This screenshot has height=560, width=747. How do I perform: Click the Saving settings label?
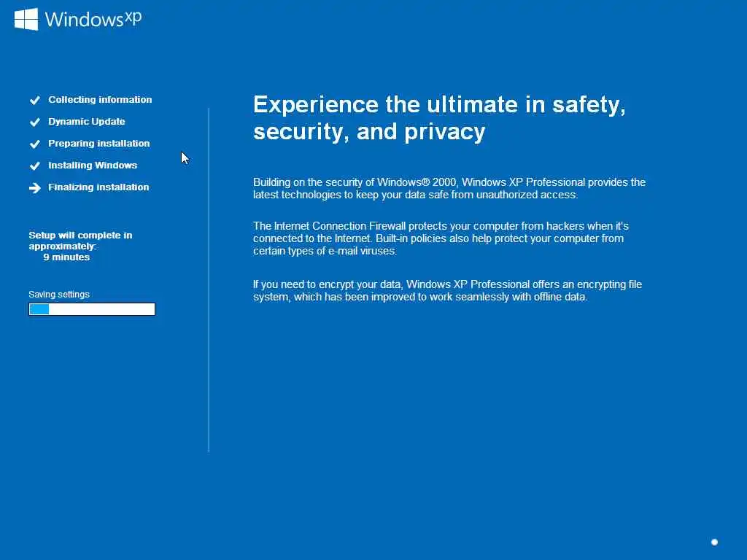[59, 295]
